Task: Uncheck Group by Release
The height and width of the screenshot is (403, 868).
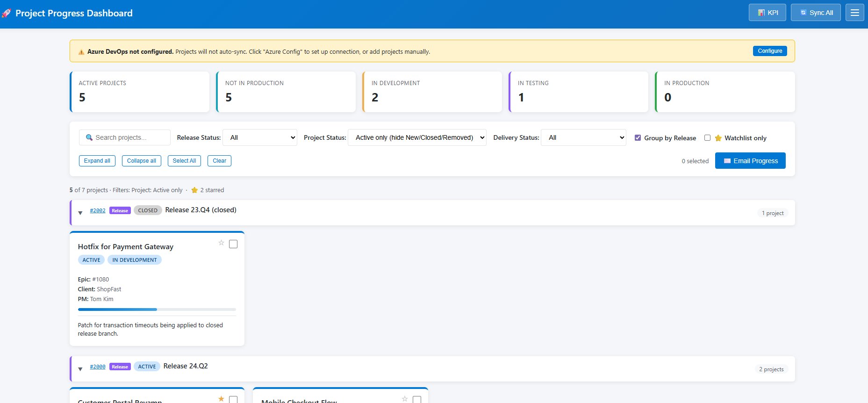Action: 638,137
